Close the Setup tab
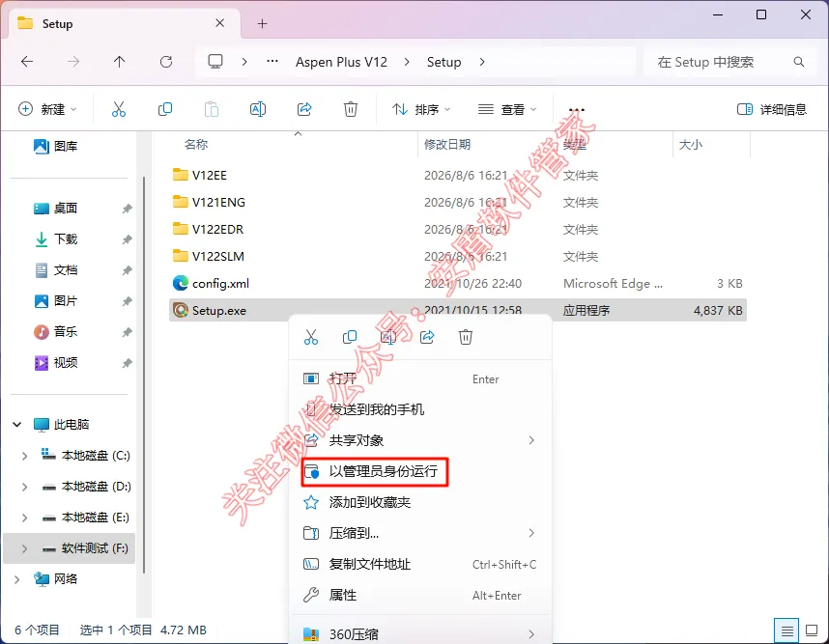Screen dimensions: 829x644 [x=220, y=23]
